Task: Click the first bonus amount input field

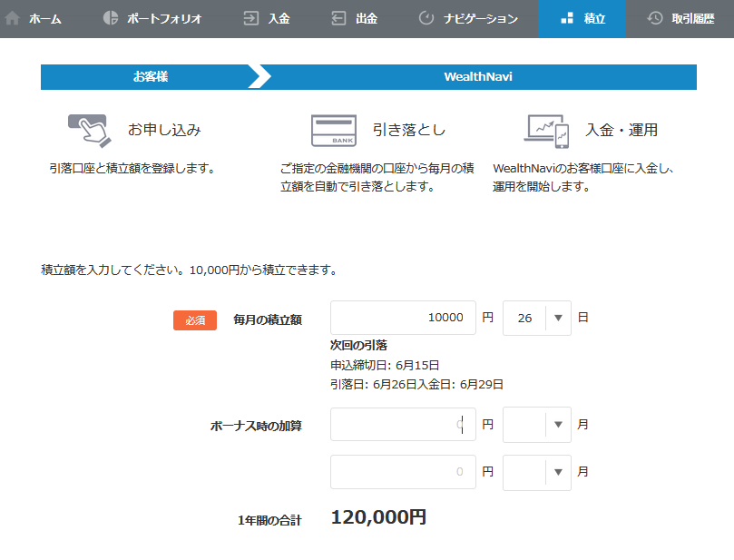Action: [403, 424]
